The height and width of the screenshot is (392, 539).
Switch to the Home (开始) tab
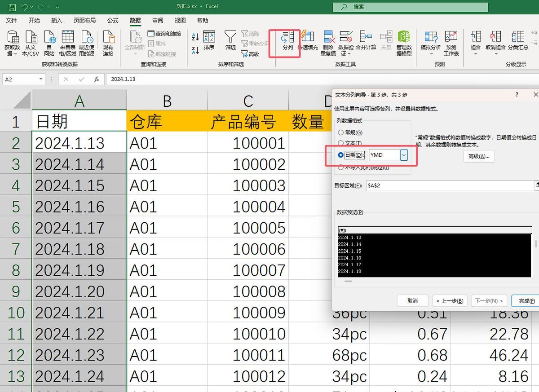(34, 20)
